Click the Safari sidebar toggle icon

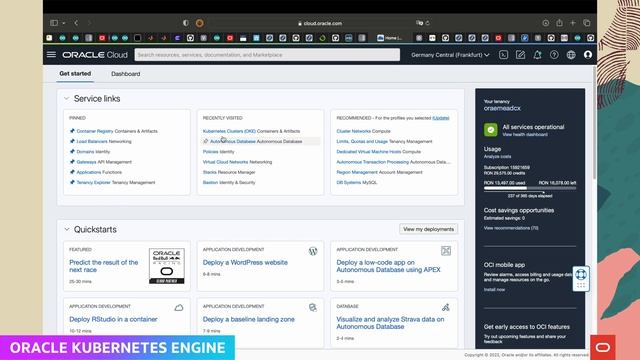(x=54, y=23)
